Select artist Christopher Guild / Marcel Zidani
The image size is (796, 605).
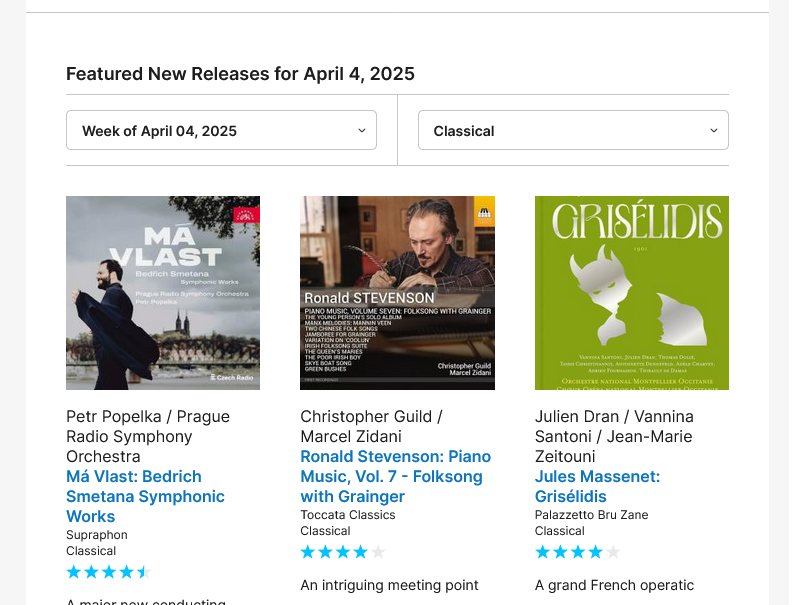370,426
